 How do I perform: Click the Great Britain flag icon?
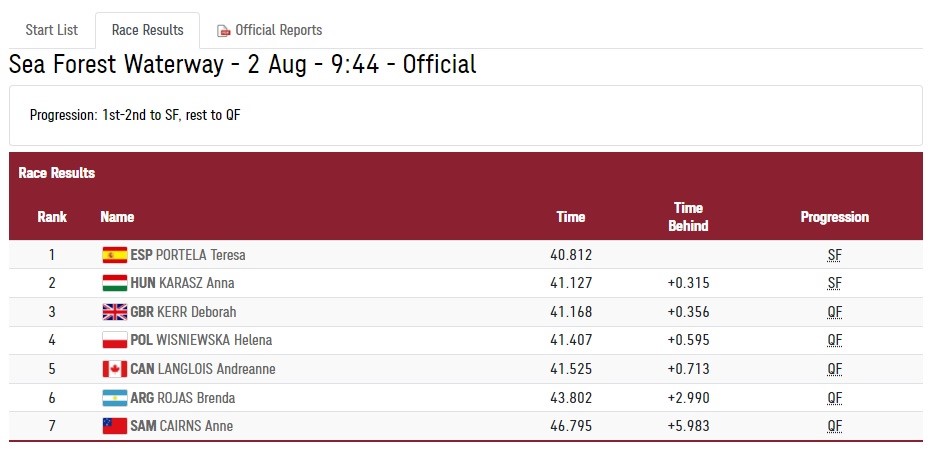pos(114,312)
